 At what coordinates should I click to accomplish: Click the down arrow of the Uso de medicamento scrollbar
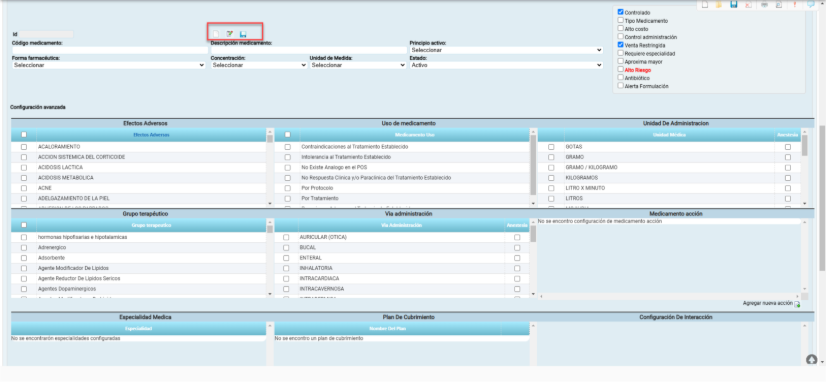pos(533,203)
